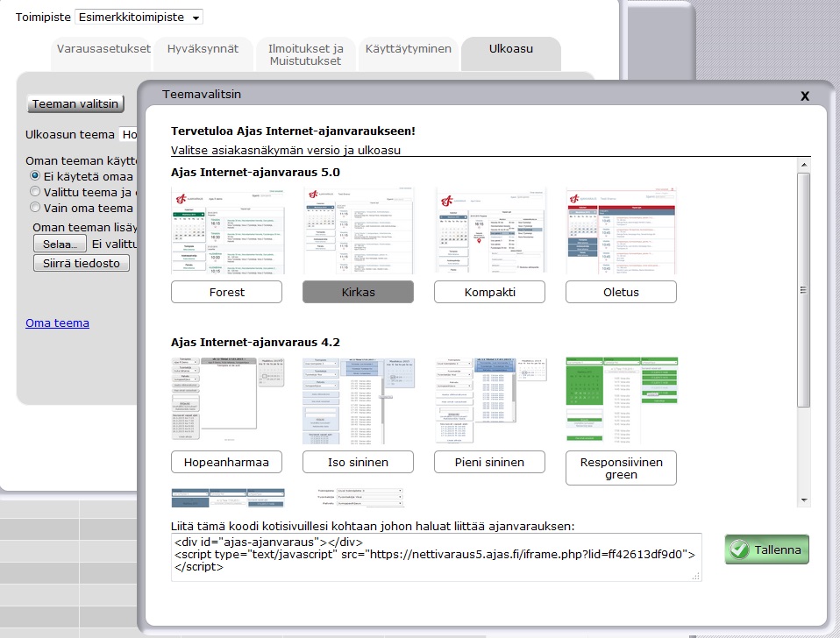Pick the Oletus theme preview thumbnail
Screen dimensions: 840x638
pyautogui.click(x=621, y=230)
